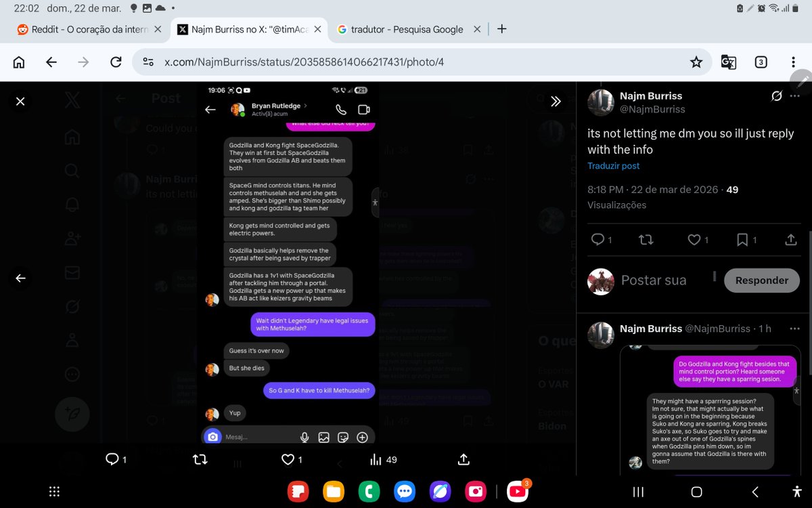Toggle repost on the post
The image size is (812, 508).
pos(645,240)
